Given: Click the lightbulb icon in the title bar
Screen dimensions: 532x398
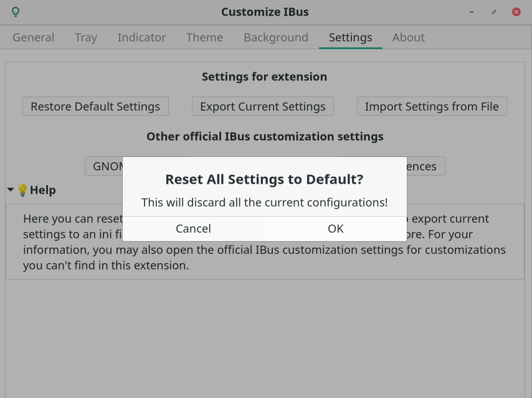Looking at the screenshot, I should pos(16,12).
